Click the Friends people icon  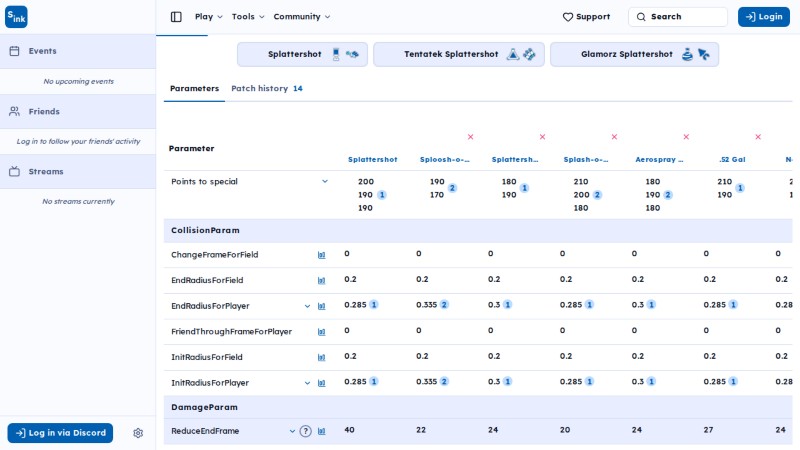pos(14,111)
